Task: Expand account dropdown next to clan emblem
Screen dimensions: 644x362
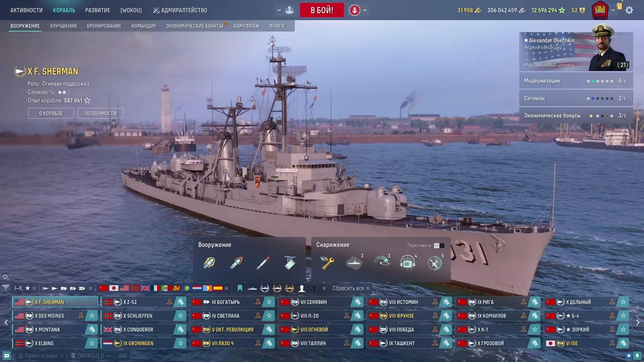Action: click(613, 10)
